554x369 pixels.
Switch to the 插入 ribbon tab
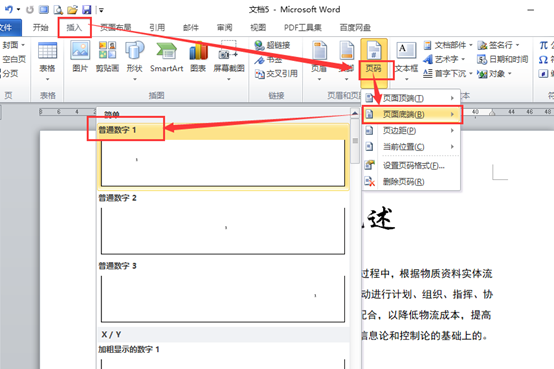[x=74, y=28]
